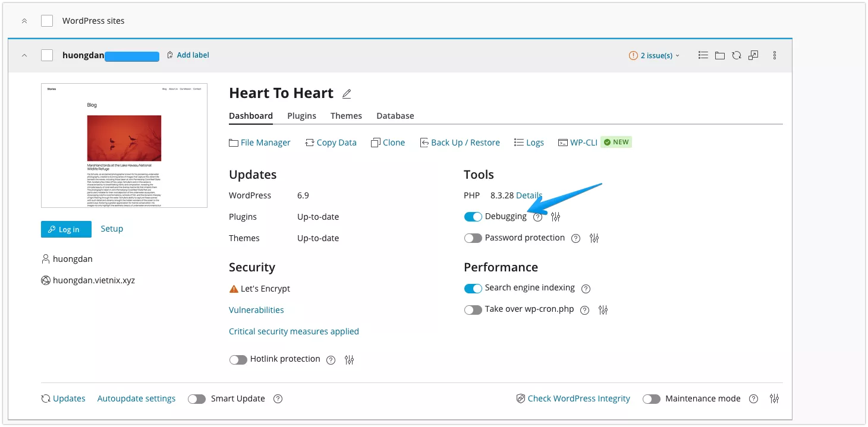Click the Log in button
The image size is (868, 427).
pyautogui.click(x=66, y=229)
